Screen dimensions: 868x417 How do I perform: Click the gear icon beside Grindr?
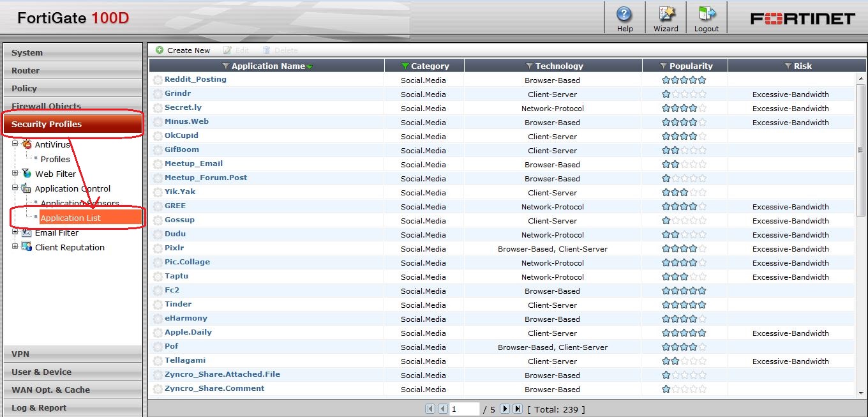tap(158, 94)
